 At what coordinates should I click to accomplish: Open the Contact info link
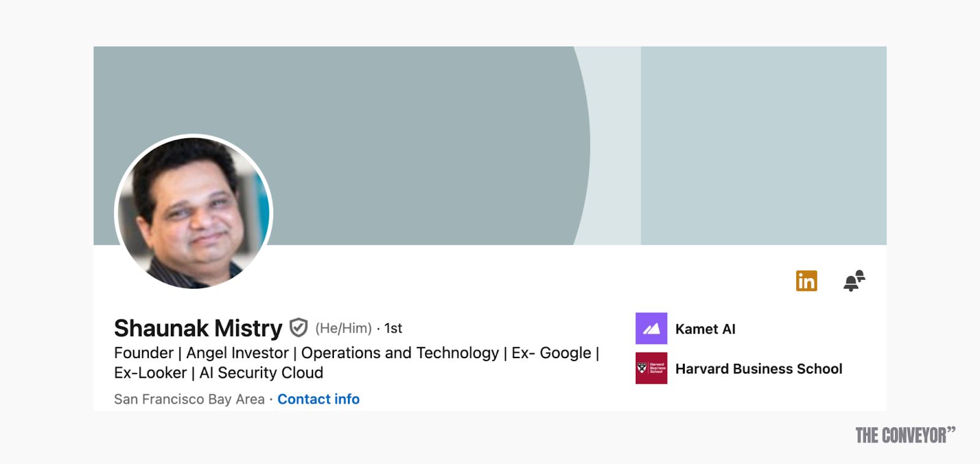(318, 399)
